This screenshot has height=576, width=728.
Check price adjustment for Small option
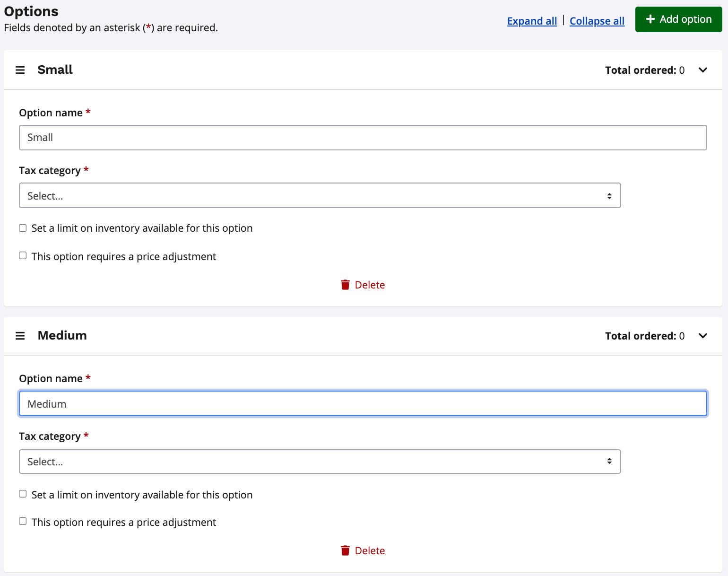(23, 256)
